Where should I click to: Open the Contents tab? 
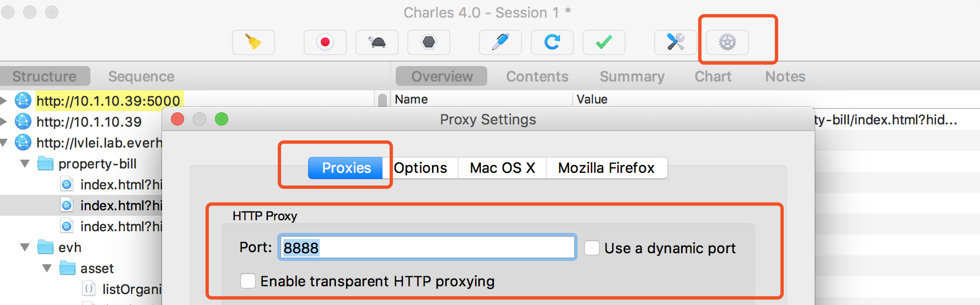(x=537, y=77)
